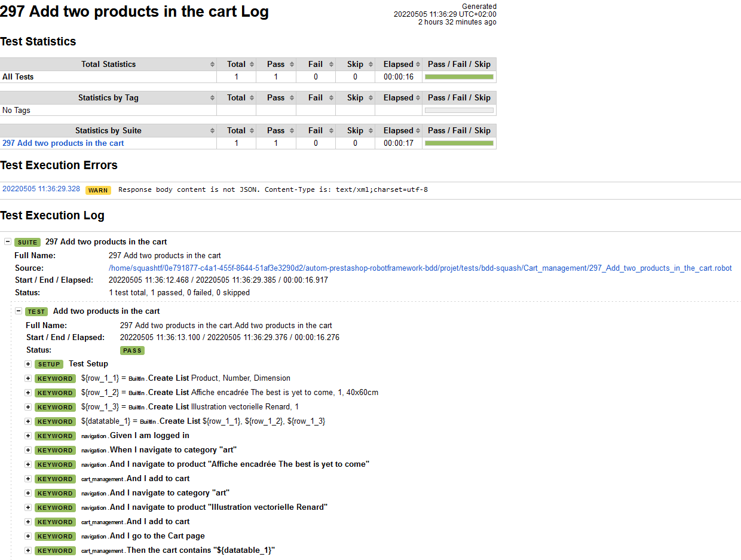Sort Total Statistics Skip column icon
This screenshot has width=741, height=560.
[x=370, y=65]
